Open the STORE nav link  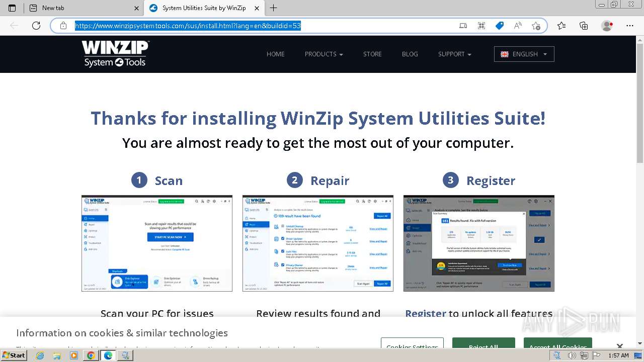372,54
